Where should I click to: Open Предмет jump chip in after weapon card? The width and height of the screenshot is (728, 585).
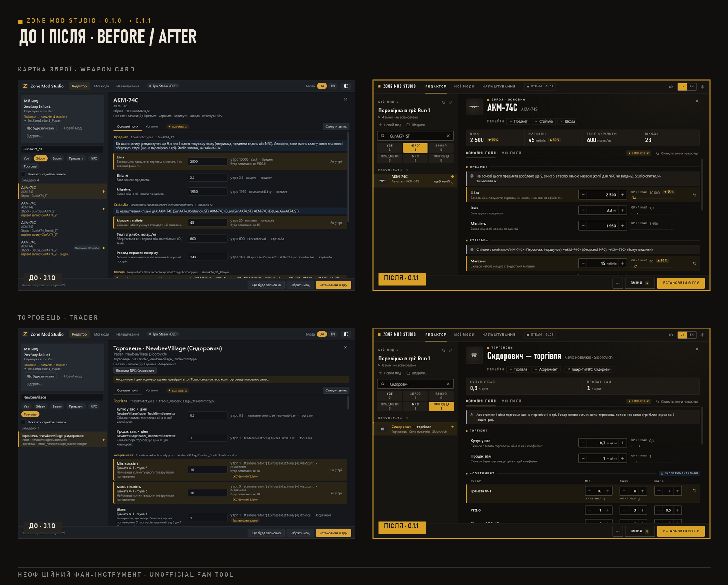pos(518,121)
